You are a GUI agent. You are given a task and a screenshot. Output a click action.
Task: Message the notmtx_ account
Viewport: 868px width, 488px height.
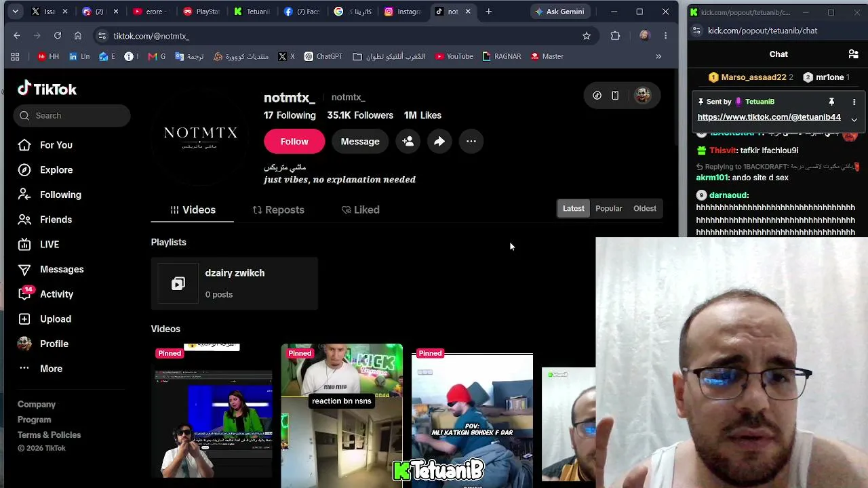[x=360, y=142]
